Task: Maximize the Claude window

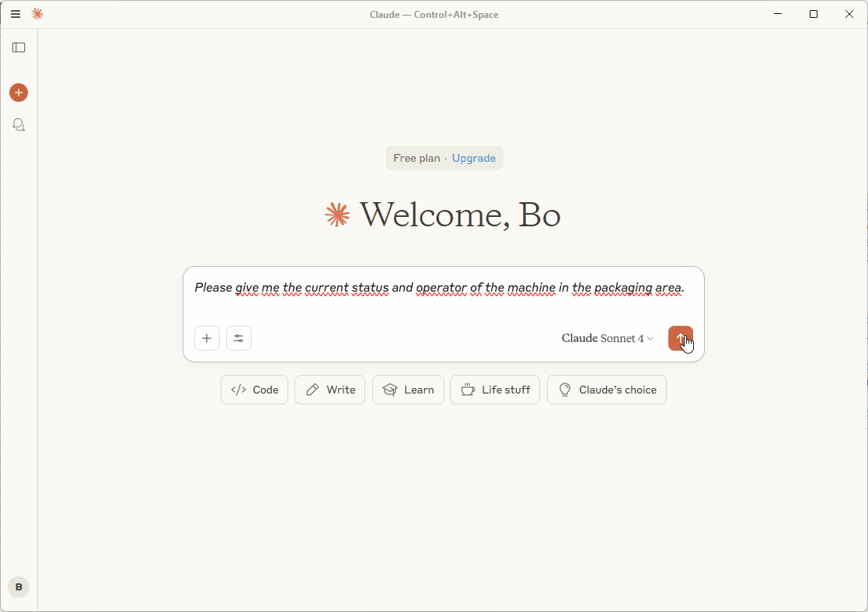Action: [x=814, y=14]
